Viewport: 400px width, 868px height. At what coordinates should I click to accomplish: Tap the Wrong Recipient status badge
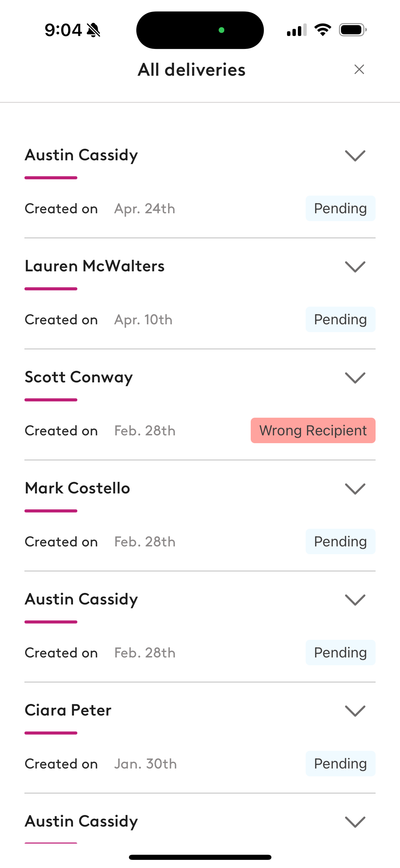[313, 430]
